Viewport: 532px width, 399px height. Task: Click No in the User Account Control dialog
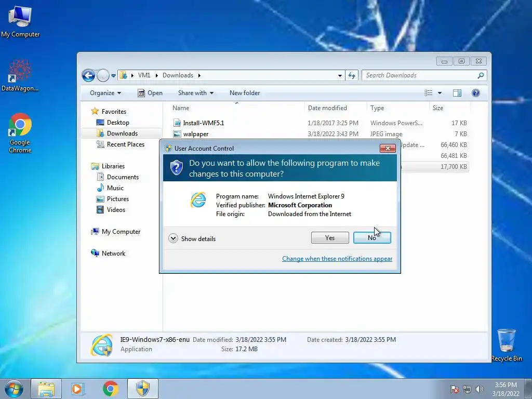pos(372,238)
